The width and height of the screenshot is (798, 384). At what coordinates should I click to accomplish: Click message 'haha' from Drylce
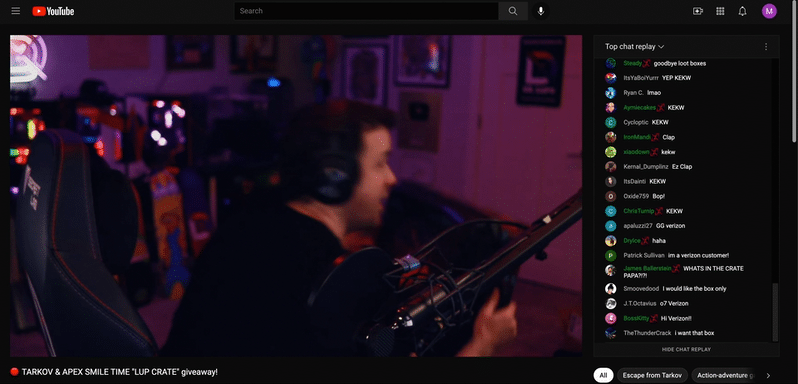pyautogui.click(x=659, y=241)
